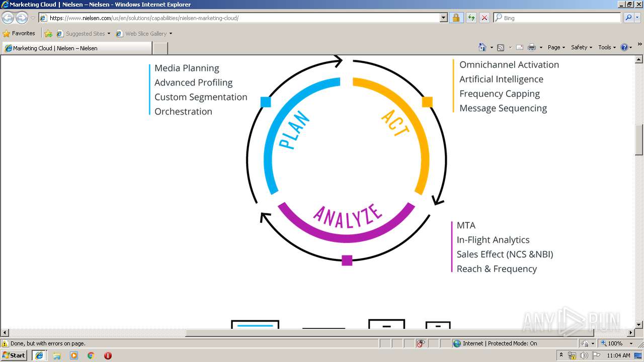Open the Home button dropdown arrow
The height and width of the screenshot is (362, 644).
point(491,47)
